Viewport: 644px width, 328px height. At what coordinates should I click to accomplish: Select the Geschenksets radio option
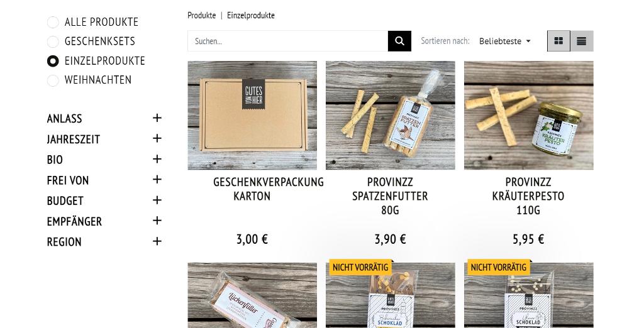coord(53,41)
